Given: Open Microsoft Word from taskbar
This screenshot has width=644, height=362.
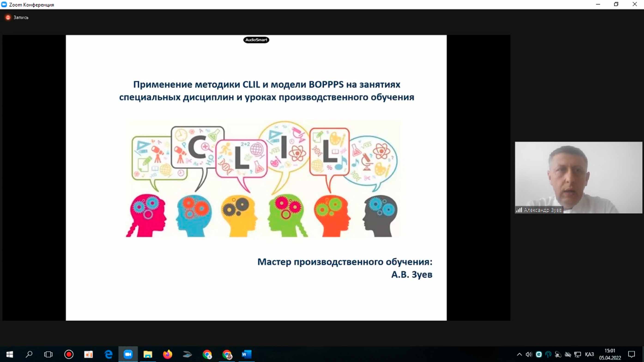Looking at the screenshot, I should 247,354.
